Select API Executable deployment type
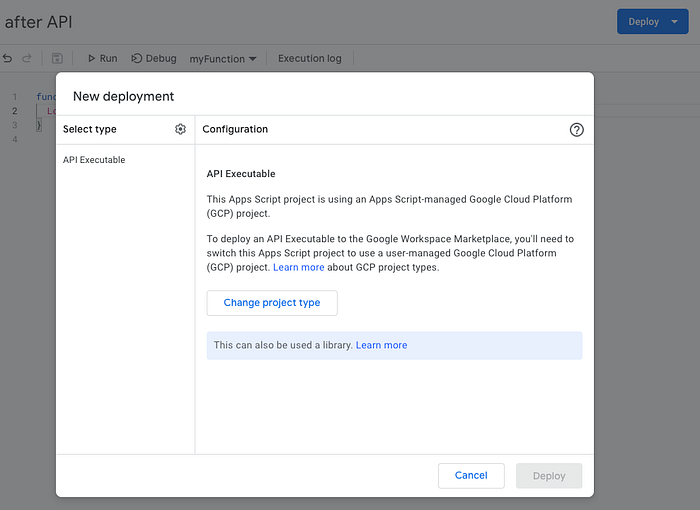This screenshot has height=510, width=700. tap(94, 160)
